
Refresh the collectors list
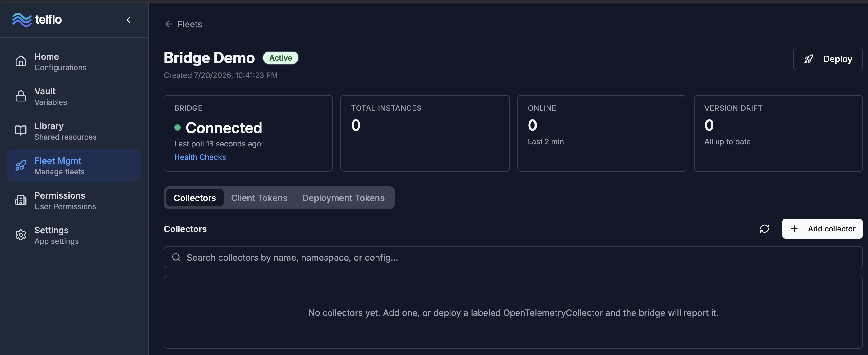(x=764, y=229)
